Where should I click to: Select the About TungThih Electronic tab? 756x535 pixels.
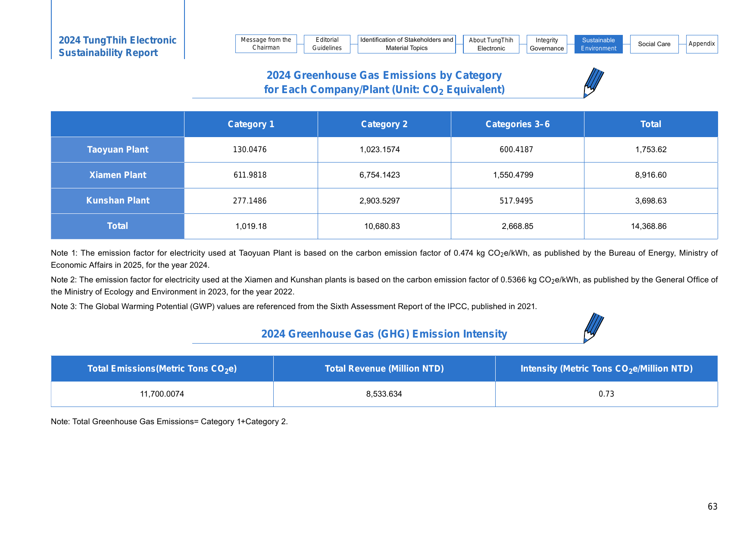click(491, 44)
